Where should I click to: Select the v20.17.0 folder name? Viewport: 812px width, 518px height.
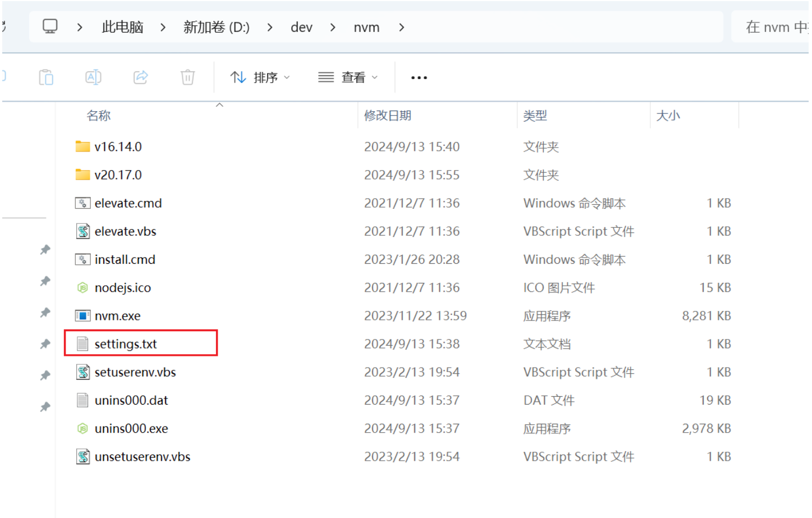(x=118, y=175)
